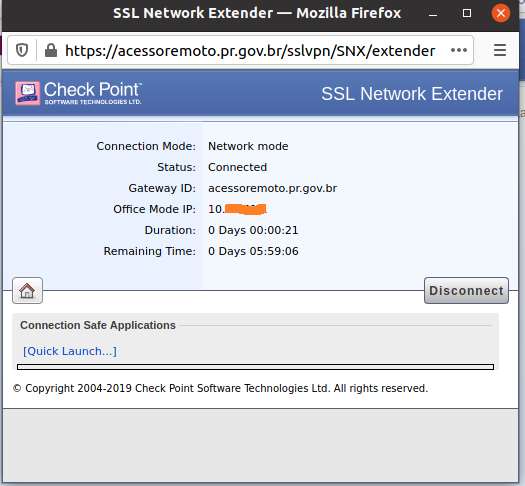Viewport: 525px width, 486px height.
Task: Open the Firefox hamburger menu
Action: click(500, 50)
